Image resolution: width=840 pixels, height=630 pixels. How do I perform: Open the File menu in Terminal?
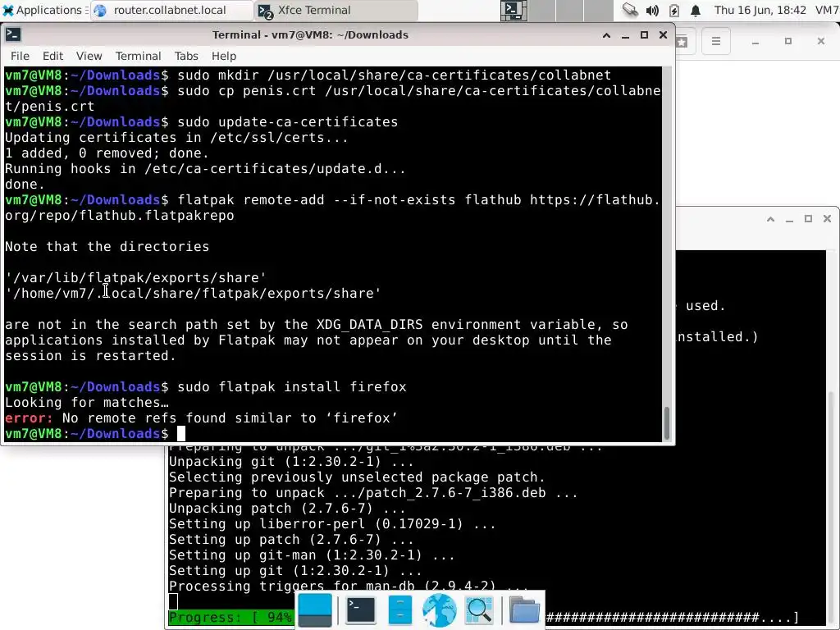click(x=20, y=56)
